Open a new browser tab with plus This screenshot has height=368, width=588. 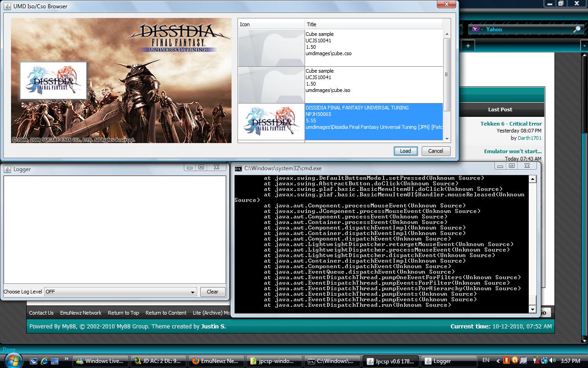click(x=468, y=46)
